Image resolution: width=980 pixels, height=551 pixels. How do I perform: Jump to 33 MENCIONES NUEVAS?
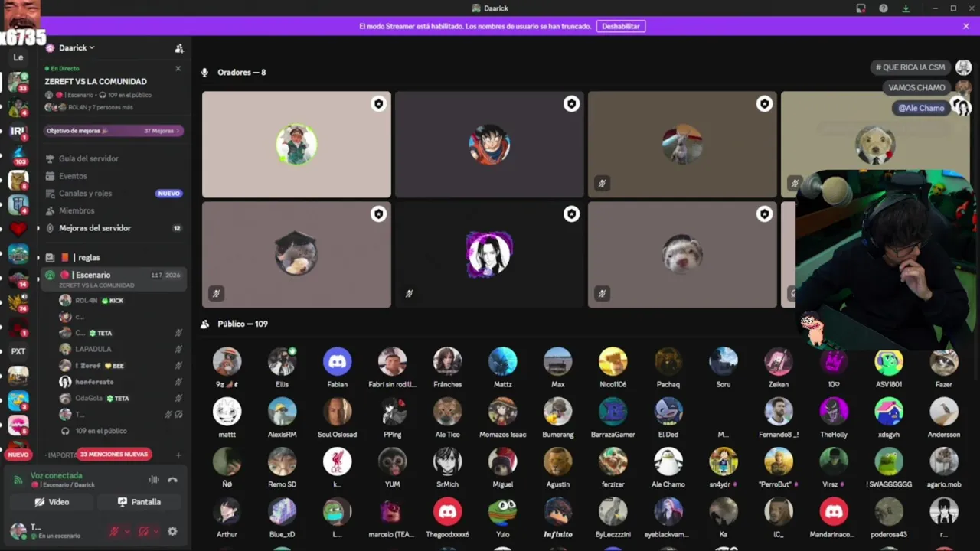coord(113,455)
